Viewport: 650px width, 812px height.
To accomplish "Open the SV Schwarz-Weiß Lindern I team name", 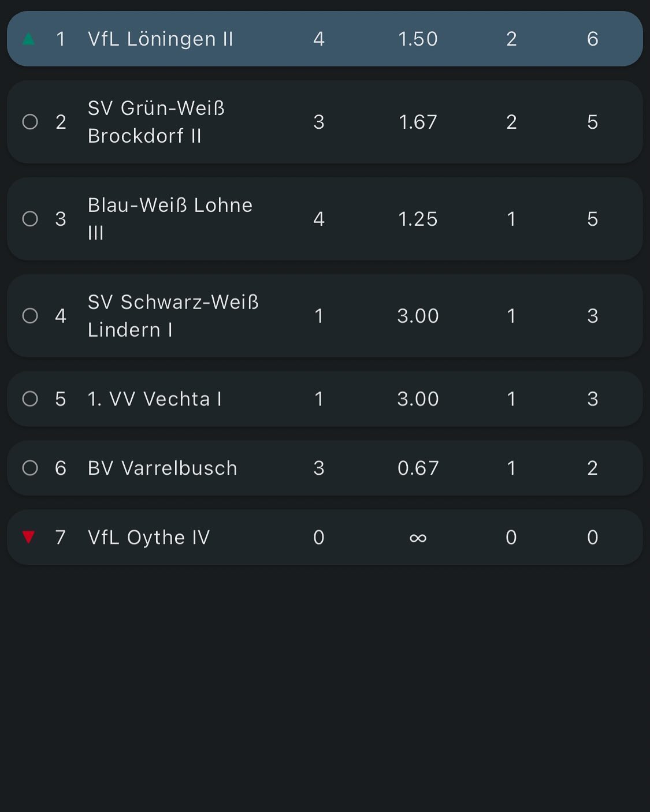I will (x=173, y=316).
